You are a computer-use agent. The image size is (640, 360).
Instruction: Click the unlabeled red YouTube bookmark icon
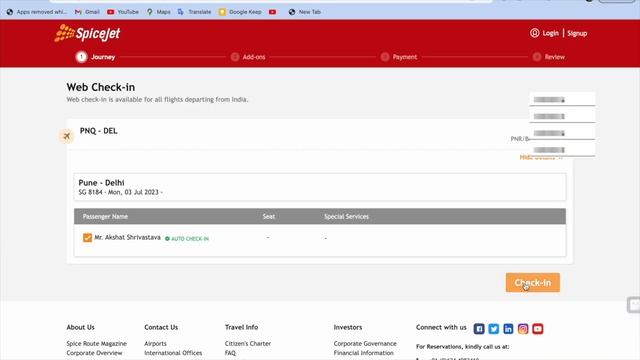273,12
